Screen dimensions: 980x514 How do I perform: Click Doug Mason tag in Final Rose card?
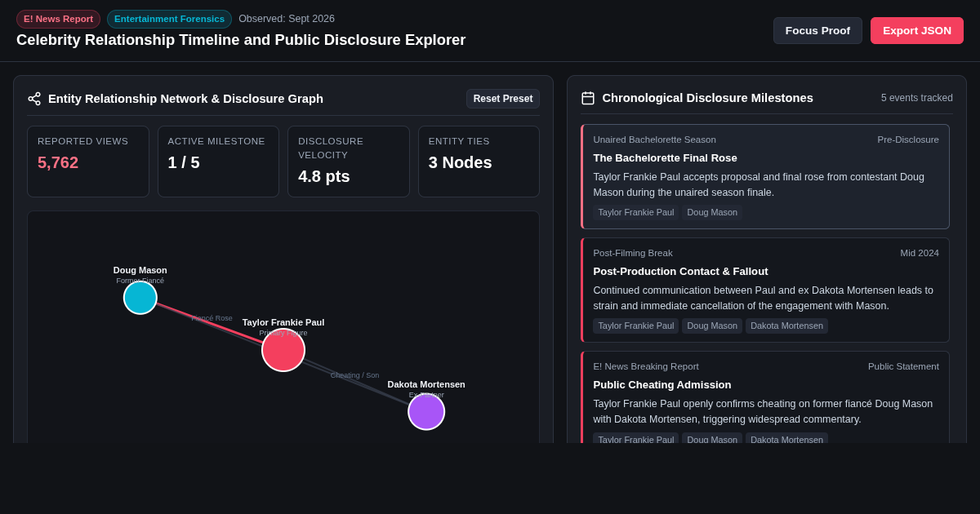click(x=712, y=212)
